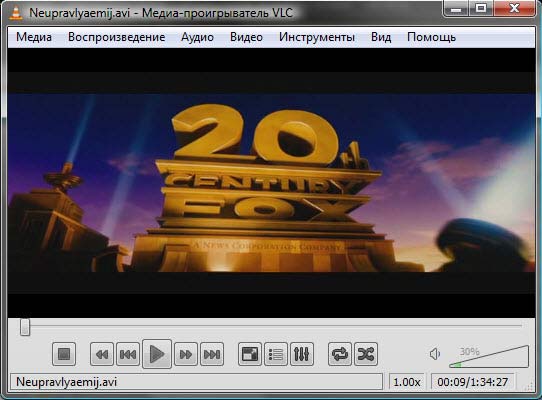
Task: Click the rewind (slower/backward) button
Action: click(102, 354)
